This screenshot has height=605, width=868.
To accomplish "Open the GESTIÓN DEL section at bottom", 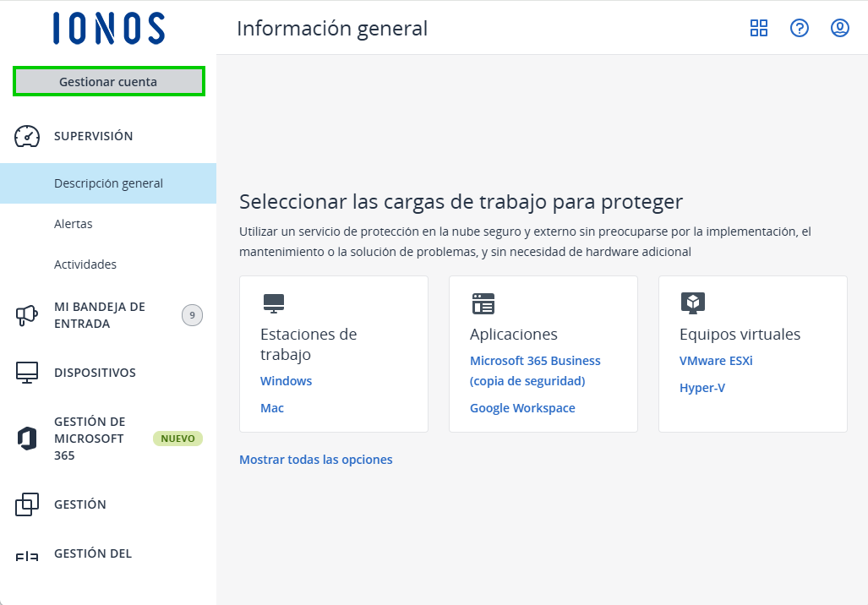I will (x=92, y=553).
